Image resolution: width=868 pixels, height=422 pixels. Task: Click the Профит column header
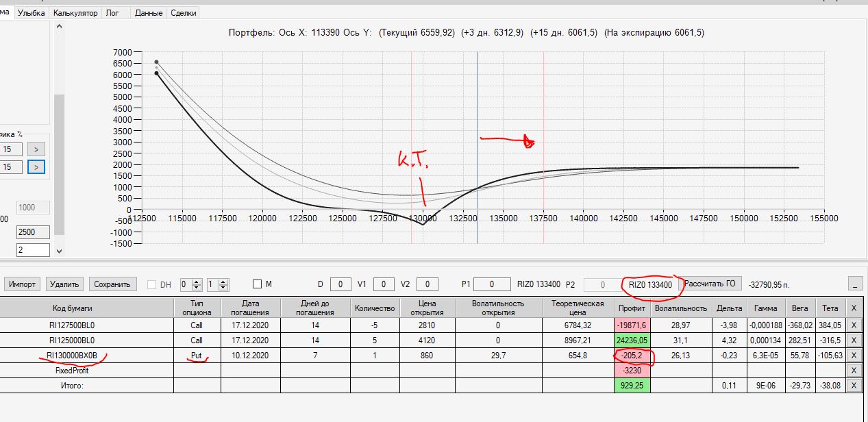[632, 308]
